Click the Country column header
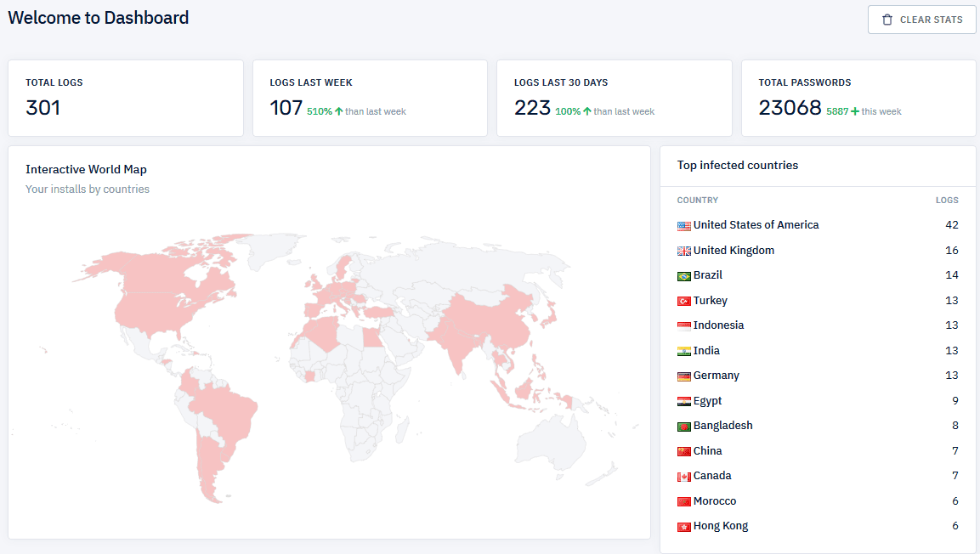Image resolution: width=980 pixels, height=554 pixels. coord(698,201)
